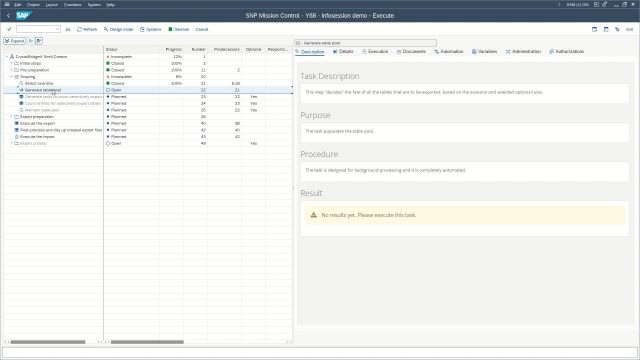Click the Initial steps folder icon
This screenshot has height=360, width=640.
(x=17, y=63)
